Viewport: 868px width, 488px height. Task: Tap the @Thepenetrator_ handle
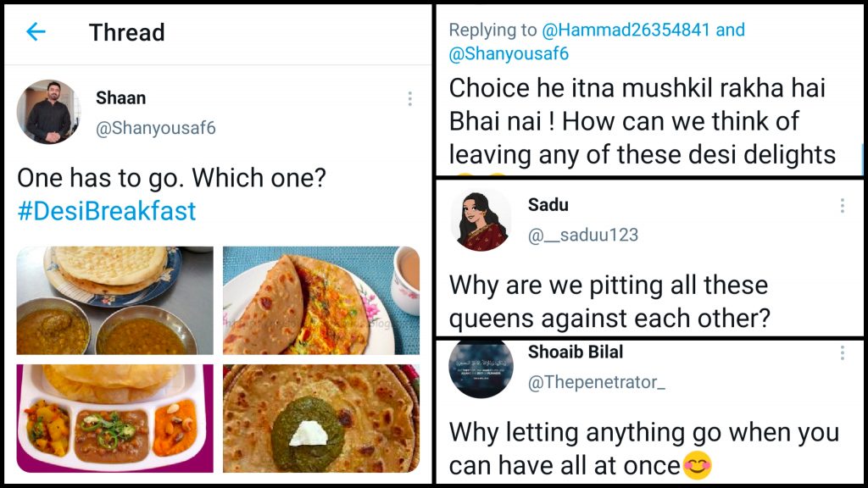597,382
